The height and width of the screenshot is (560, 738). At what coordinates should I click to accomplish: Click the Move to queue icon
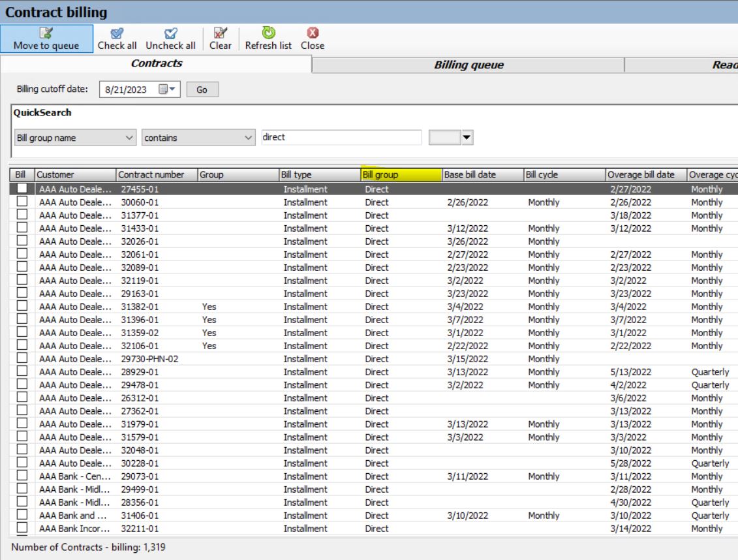pos(46,33)
